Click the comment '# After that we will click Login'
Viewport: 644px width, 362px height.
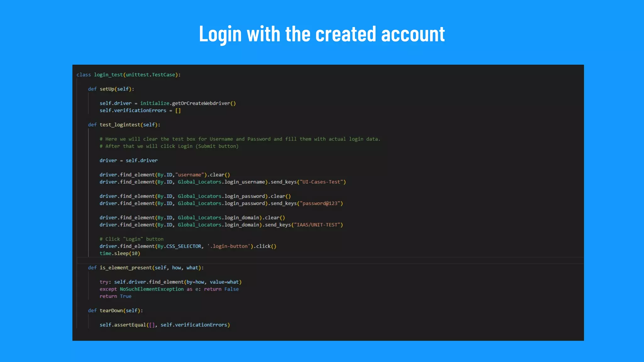[x=169, y=146]
